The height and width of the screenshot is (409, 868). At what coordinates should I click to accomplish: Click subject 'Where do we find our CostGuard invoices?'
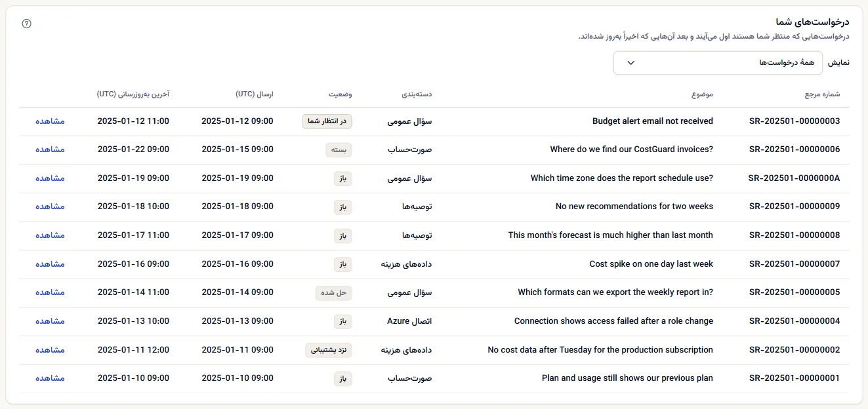[x=632, y=149]
